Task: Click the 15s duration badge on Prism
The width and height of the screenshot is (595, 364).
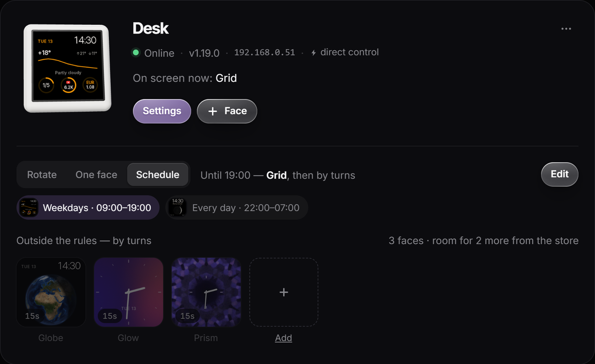Action: pyautogui.click(x=187, y=316)
